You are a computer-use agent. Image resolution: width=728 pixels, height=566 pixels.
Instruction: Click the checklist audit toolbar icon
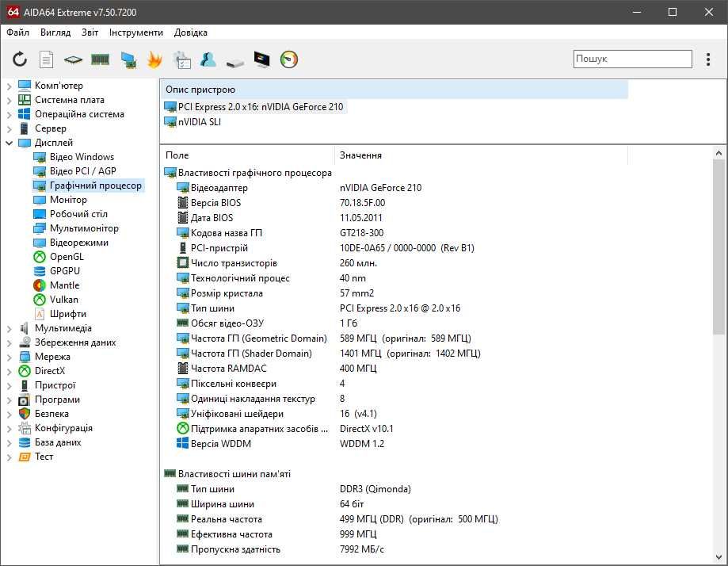coord(181,59)
